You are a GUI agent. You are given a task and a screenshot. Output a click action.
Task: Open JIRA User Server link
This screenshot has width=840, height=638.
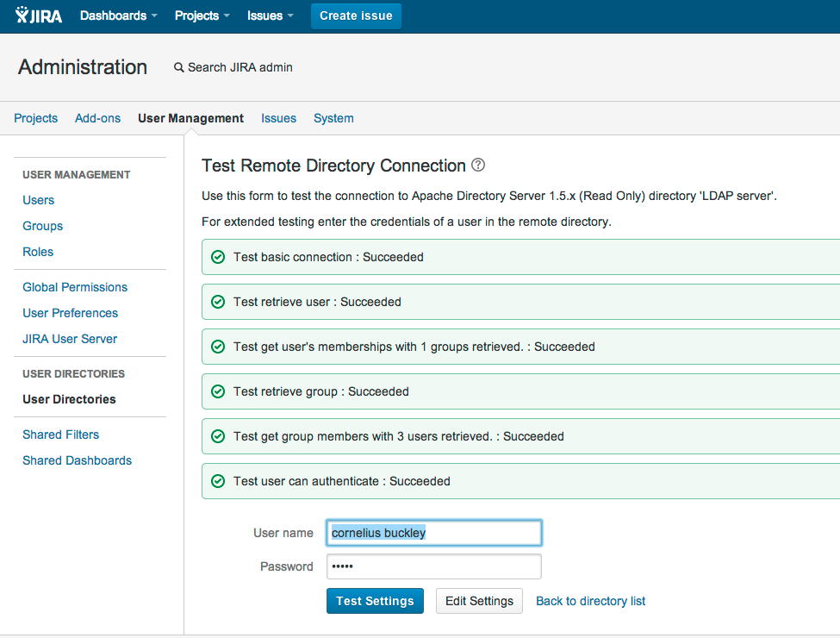(x=70, y=339)
